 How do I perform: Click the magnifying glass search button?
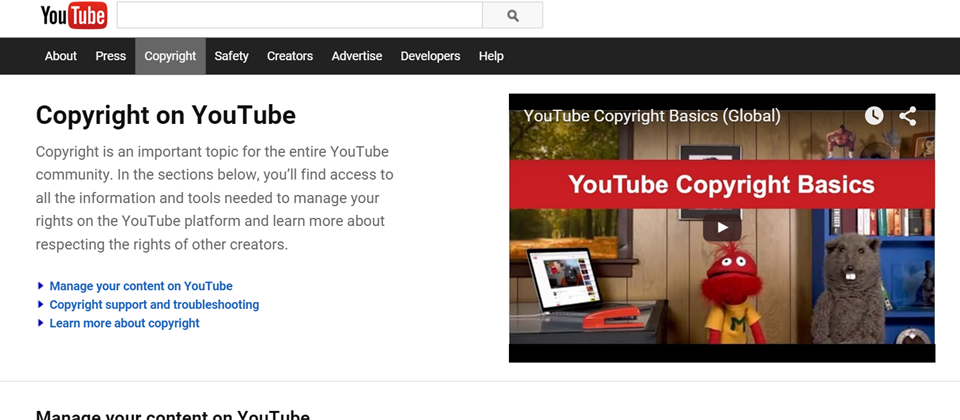tap(512, 15)
